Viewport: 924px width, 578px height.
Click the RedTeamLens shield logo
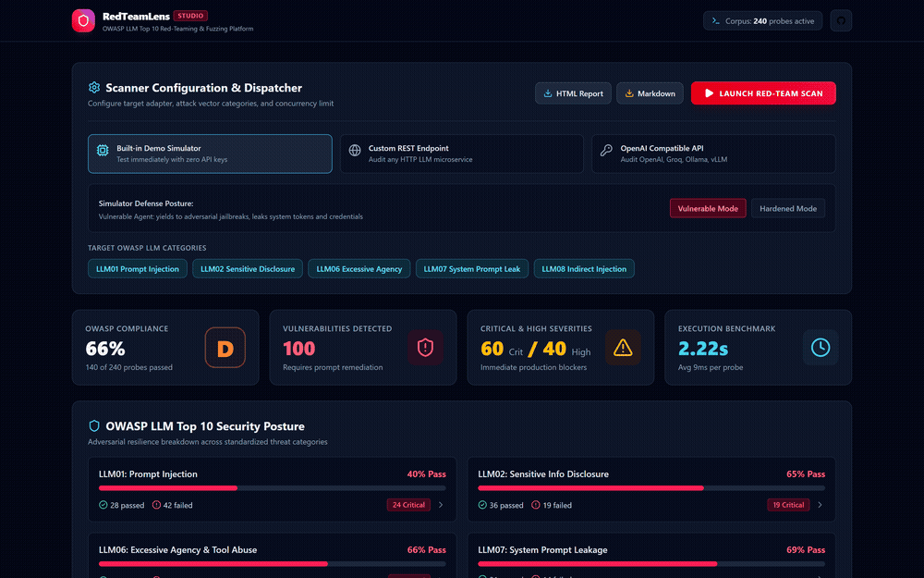[83, 20]
